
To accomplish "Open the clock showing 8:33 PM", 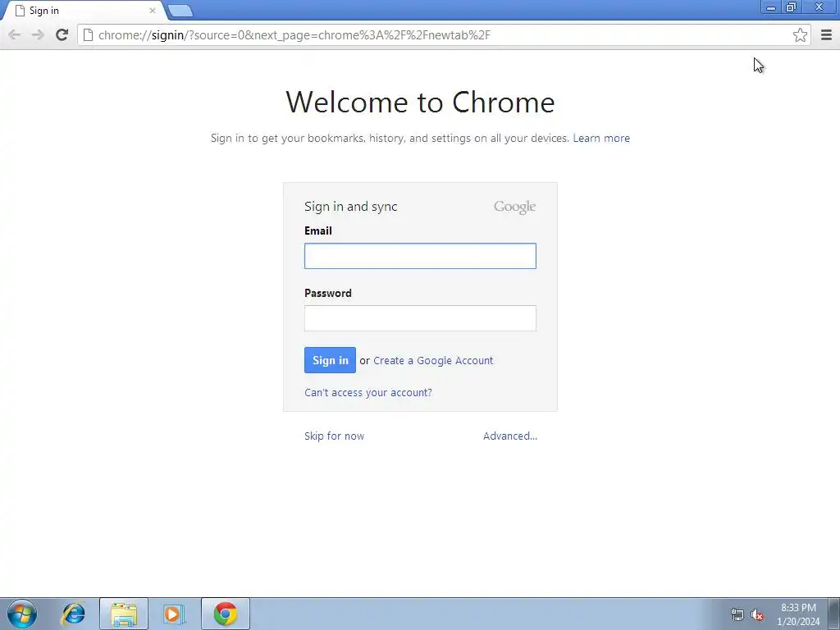I will click(798, 614).
